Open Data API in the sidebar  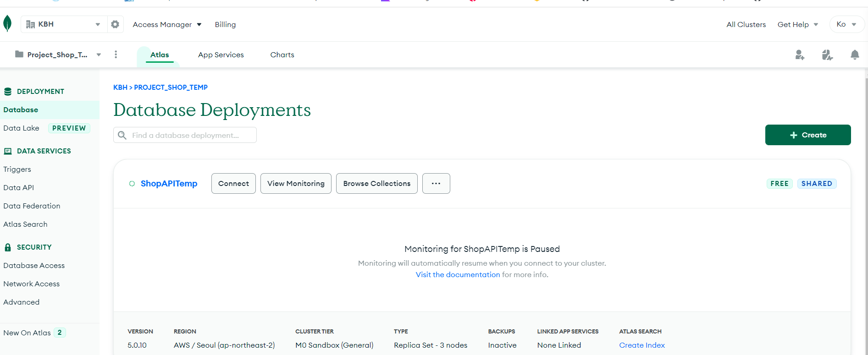(18, 188)
